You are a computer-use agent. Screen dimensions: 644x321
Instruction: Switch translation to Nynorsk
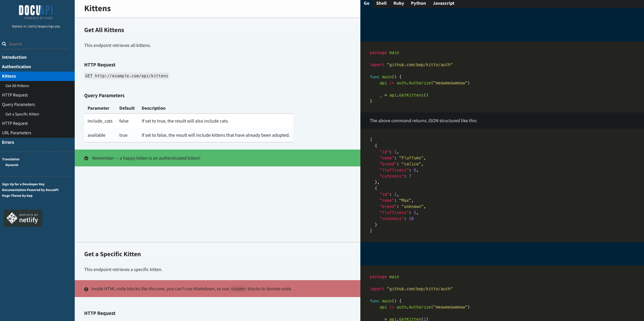click(12, 165)
